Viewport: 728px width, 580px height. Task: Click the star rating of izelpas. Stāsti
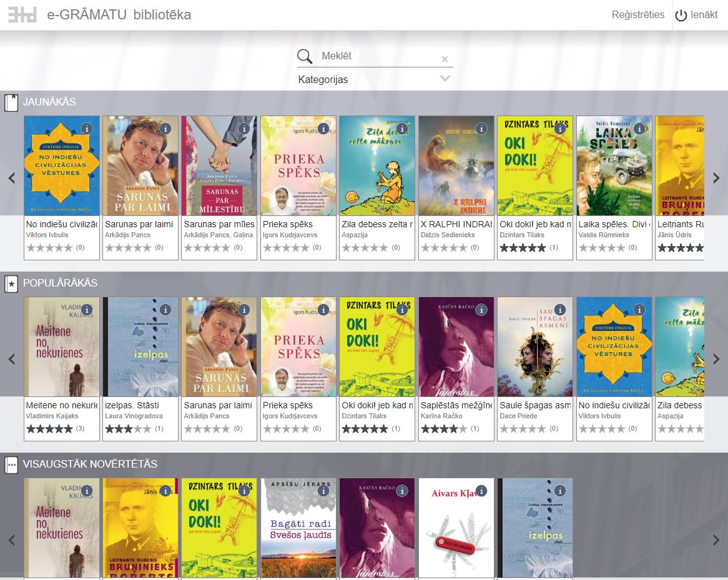(x=128, y=429)
